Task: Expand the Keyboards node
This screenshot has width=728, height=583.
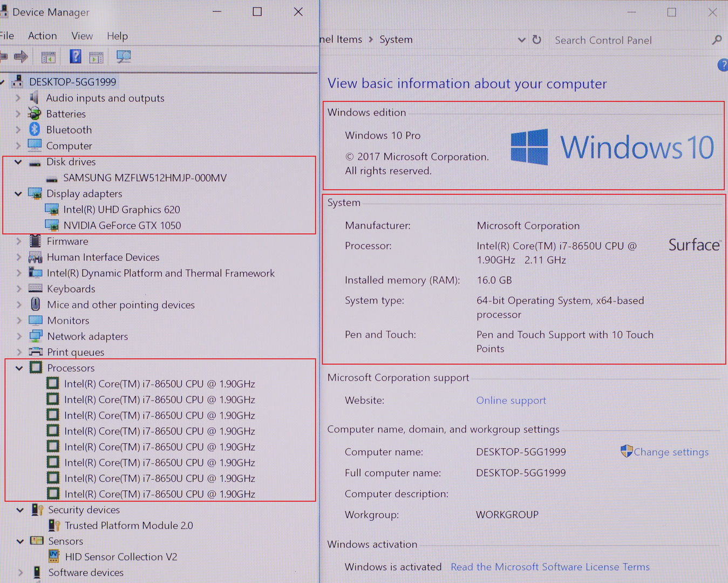Action: point(19,289)
